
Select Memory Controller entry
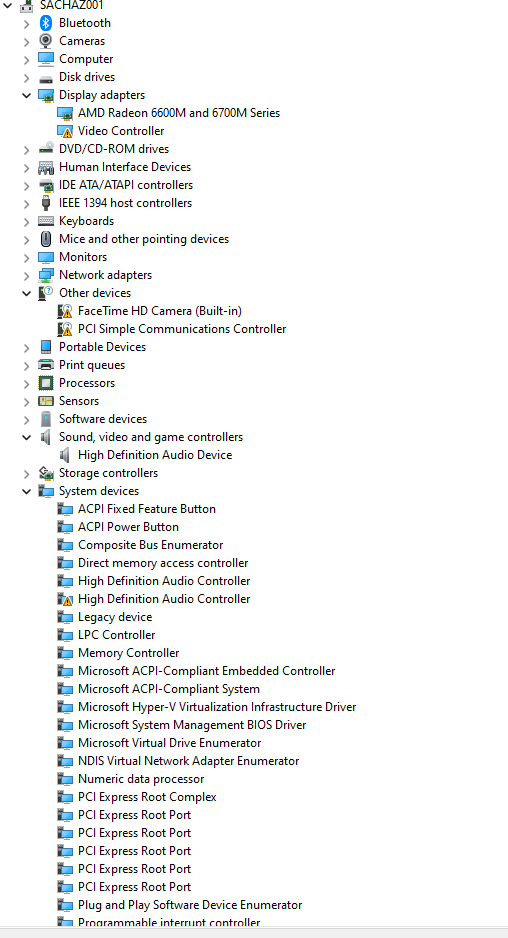129,653
